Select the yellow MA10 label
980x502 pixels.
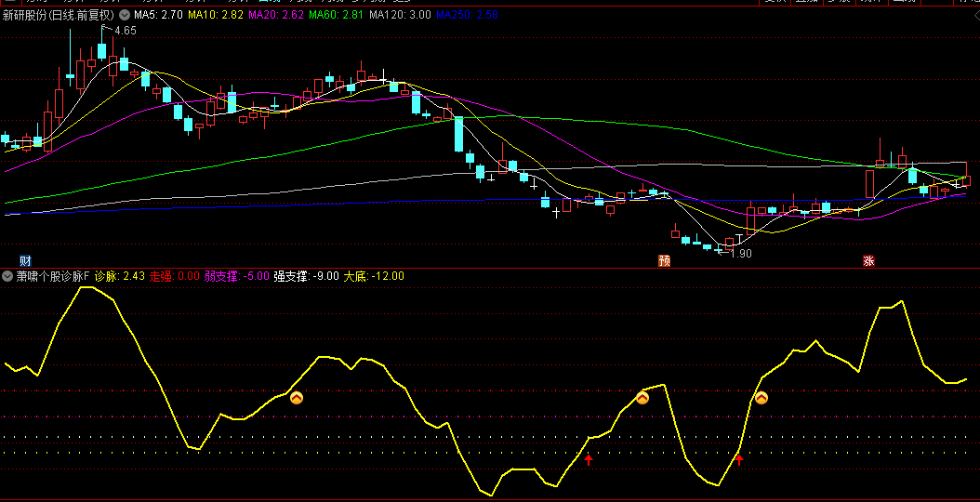coord(215,16)
